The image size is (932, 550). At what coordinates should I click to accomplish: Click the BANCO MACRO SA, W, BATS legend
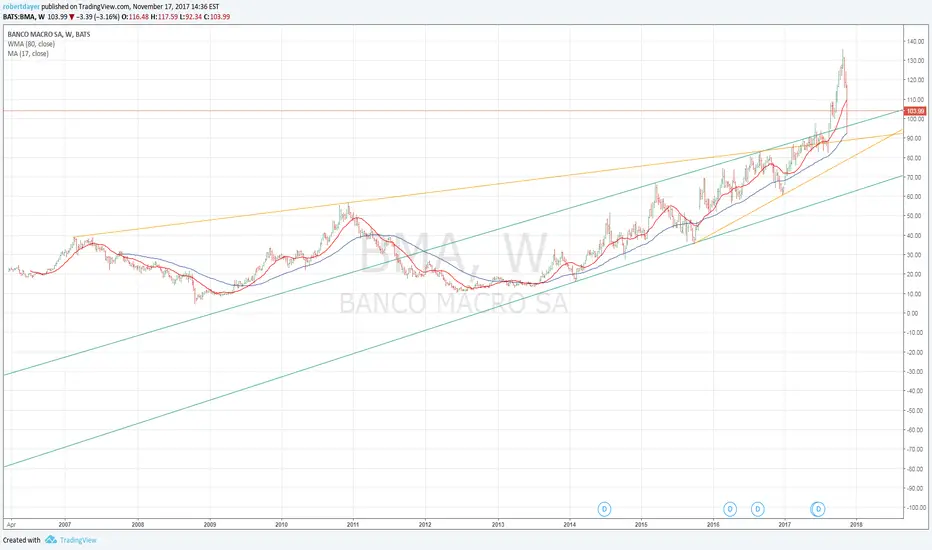point(49,34)
